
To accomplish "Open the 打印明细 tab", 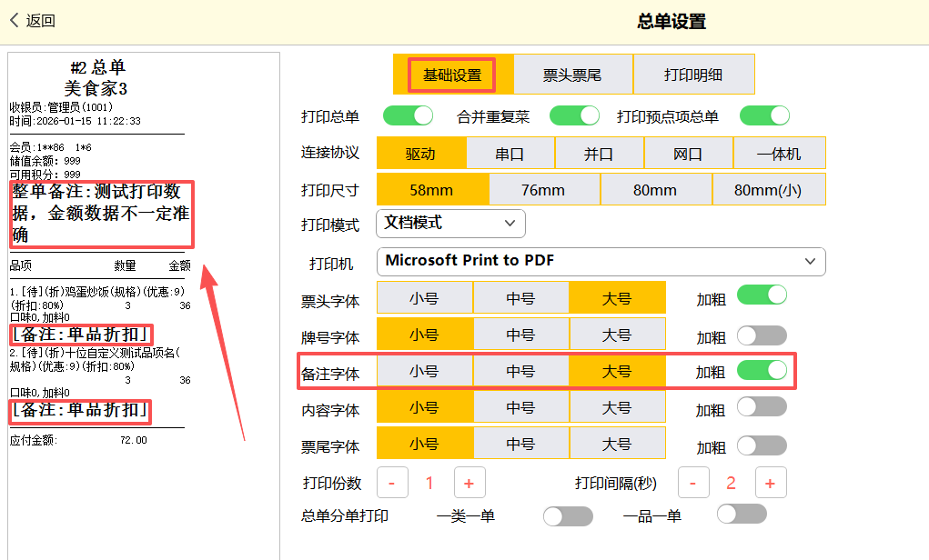I will [x=693, y=75].
